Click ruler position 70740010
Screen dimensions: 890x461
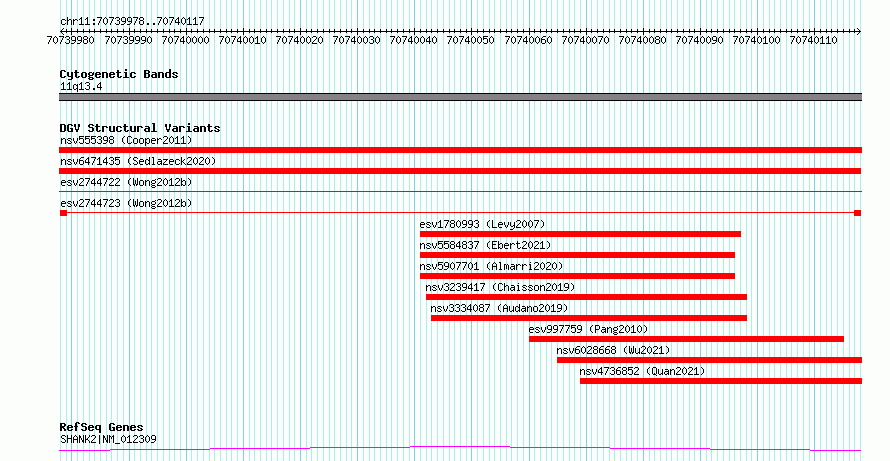click(243, 40)
